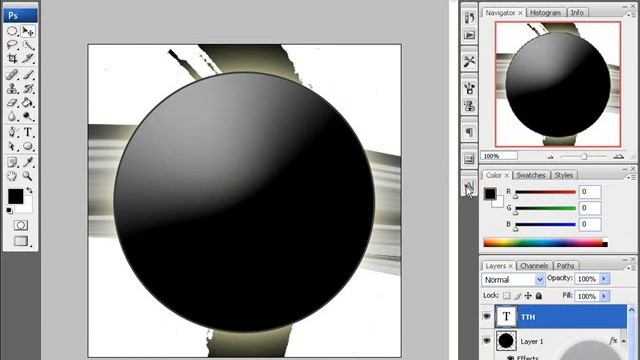
Task: Open the History panel from dock
Action: [x=469, y=18]
